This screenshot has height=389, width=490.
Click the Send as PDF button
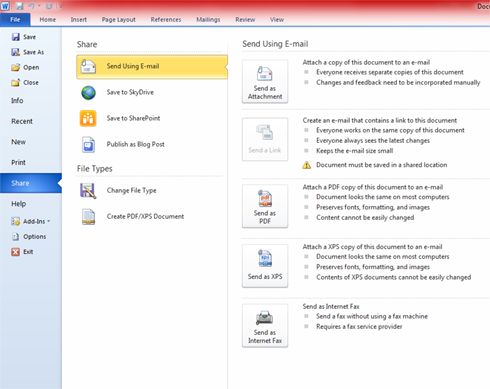(x=265, y=206)
